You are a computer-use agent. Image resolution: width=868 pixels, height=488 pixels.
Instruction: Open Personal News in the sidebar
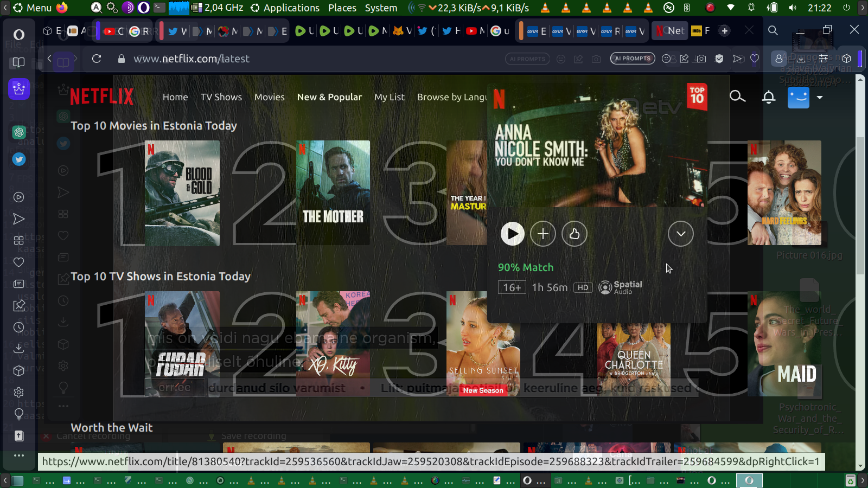point(19,284)
